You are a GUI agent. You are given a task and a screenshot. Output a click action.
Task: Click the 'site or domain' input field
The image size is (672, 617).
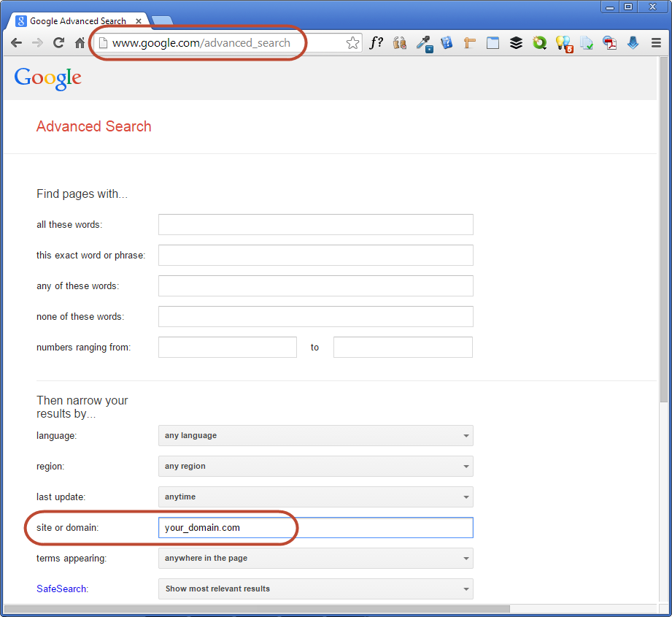315,527
